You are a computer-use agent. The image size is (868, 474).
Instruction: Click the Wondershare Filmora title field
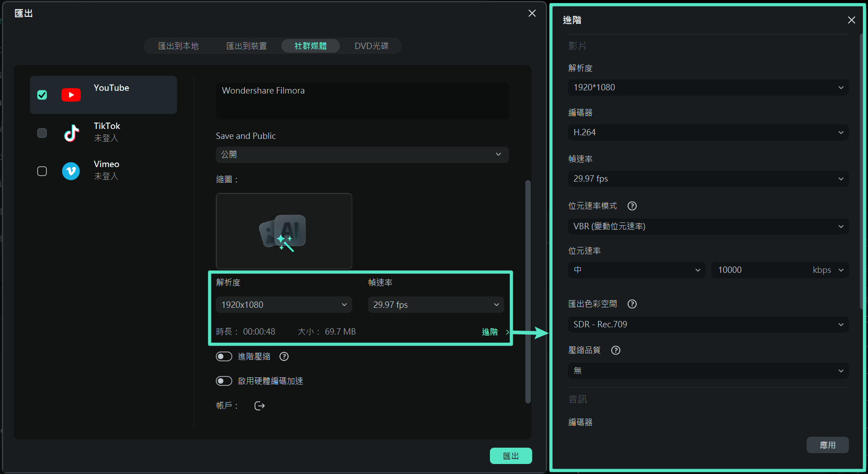362,100
